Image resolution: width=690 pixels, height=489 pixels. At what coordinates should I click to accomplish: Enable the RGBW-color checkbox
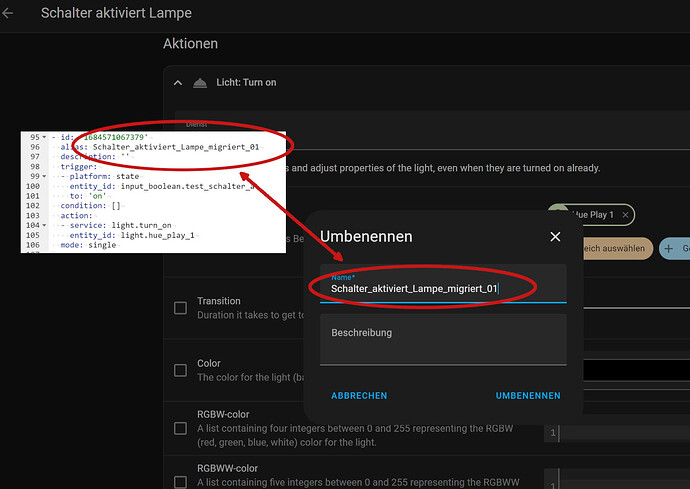[180, 428]
